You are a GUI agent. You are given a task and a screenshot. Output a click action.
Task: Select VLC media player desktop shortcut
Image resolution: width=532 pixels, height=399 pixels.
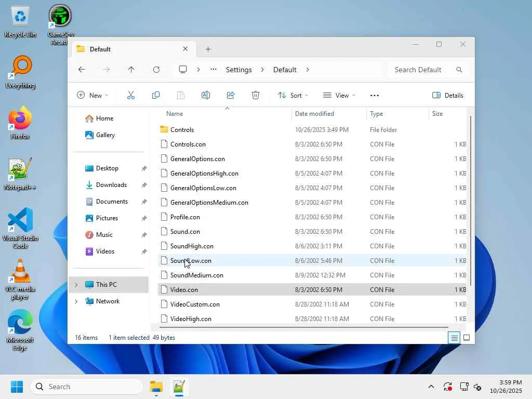click(x=20, y=280)
